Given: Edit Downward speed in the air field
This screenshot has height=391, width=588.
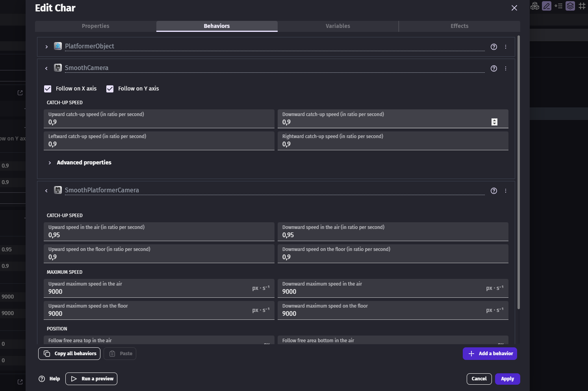Looking at the screenshot, I should pyautogui.click(x=393, y=232).
